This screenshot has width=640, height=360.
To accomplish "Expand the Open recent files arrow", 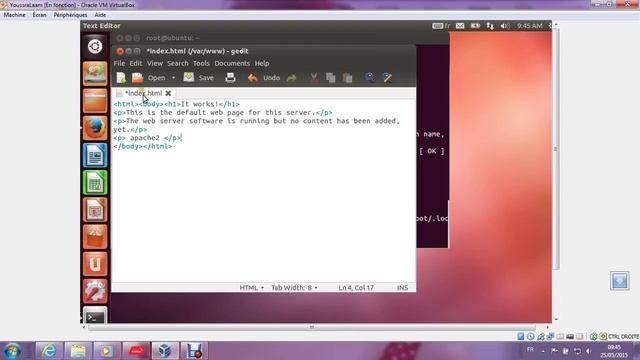I will coord(173,78).
